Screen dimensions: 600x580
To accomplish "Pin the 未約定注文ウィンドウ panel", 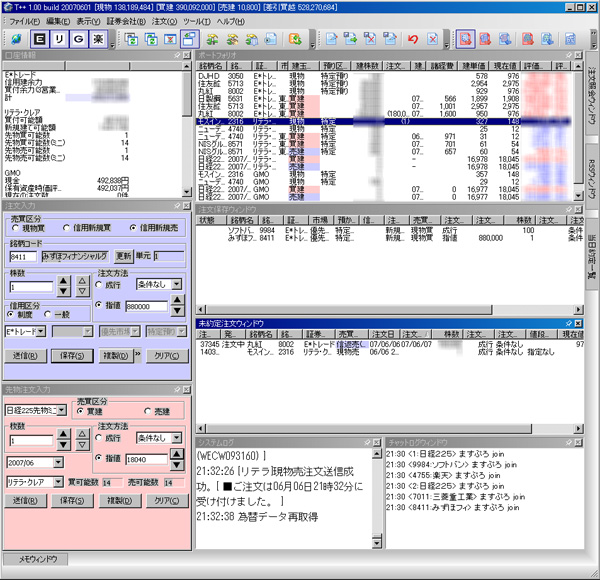I will click(569, 323).
